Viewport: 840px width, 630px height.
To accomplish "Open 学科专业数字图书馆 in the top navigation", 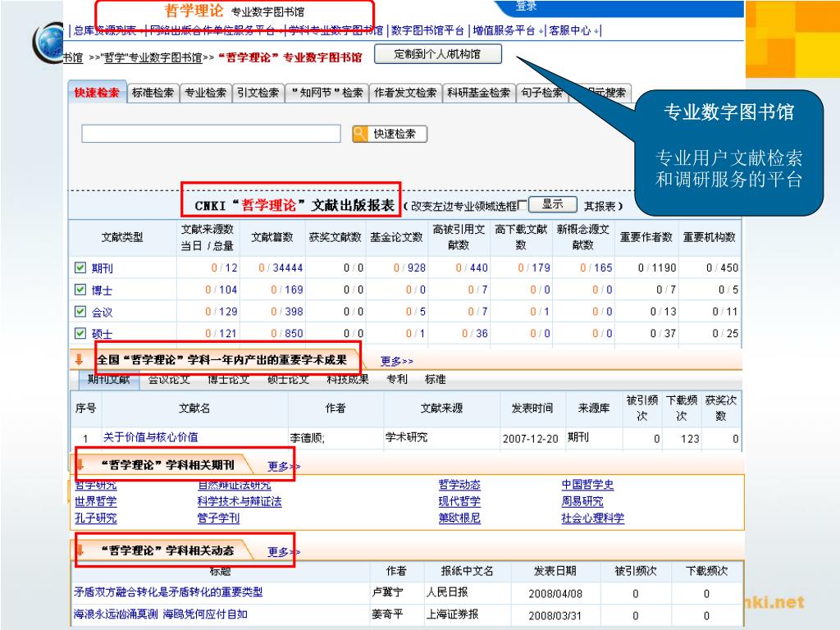I will [336, 30].
